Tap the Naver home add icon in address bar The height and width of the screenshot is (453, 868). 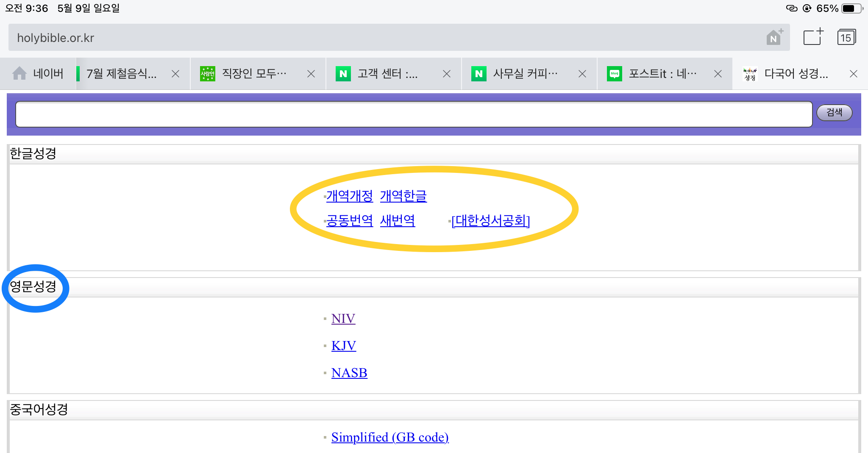click(x=775, y=37)
